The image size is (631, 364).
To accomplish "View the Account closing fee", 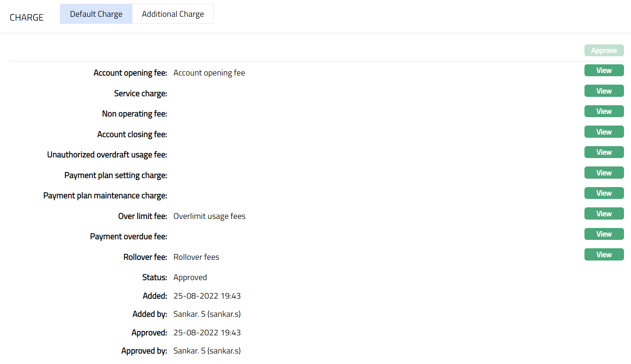I will point(604,132).
